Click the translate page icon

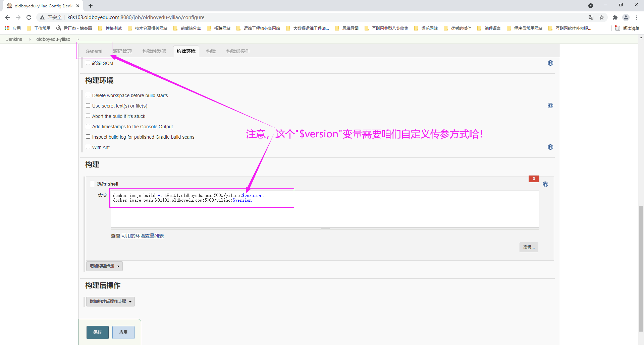[591, 17]
